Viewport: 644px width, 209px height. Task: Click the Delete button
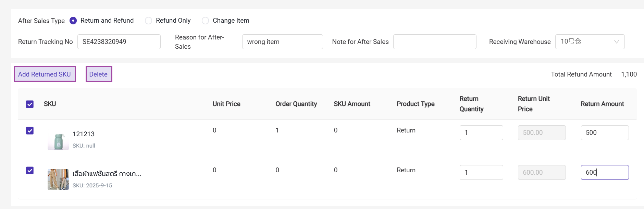coord(99,74)
